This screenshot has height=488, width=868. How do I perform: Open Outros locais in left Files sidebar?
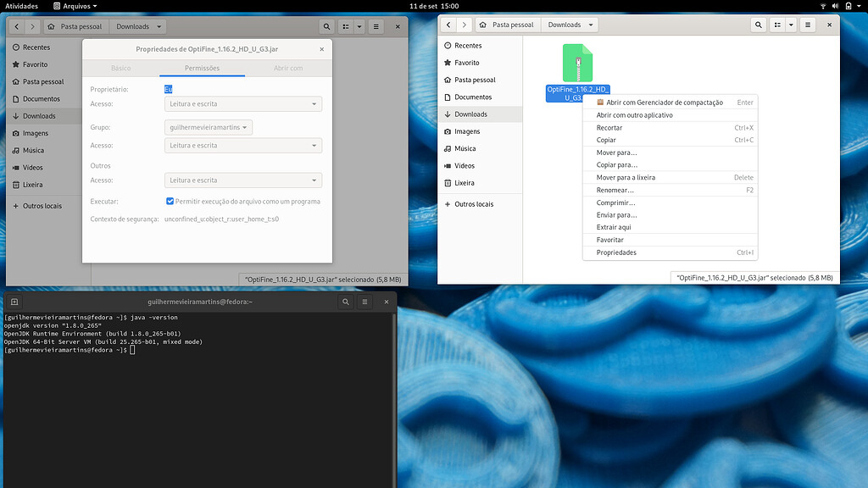tap(44, 205)
